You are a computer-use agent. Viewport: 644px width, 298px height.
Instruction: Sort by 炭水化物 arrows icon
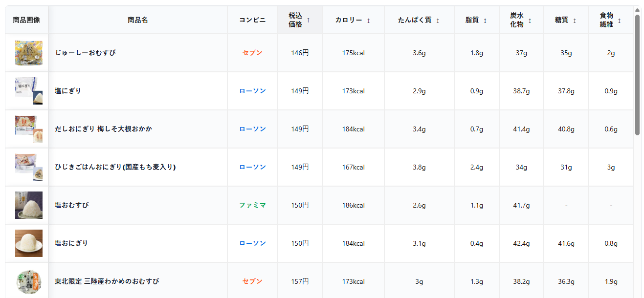(x=530, y=20)
